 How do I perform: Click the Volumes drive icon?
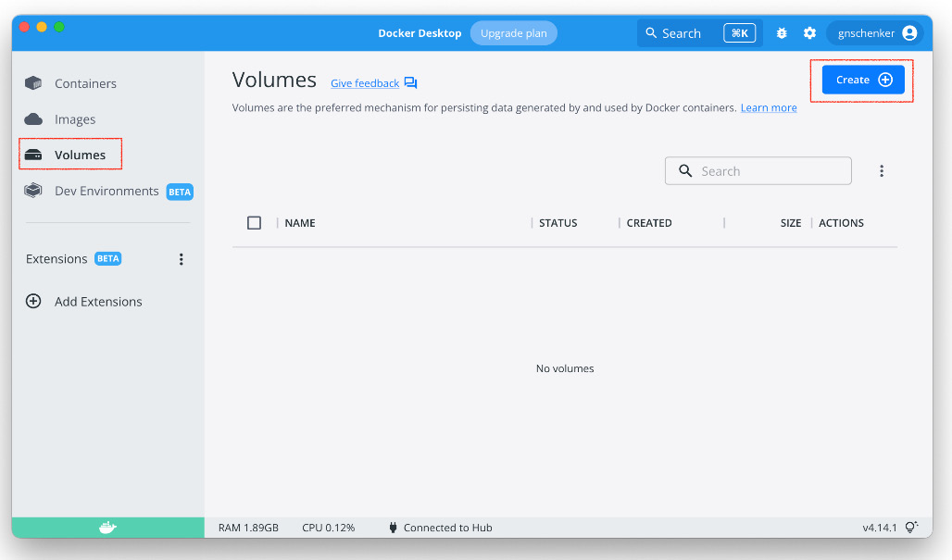click(33, 155)
